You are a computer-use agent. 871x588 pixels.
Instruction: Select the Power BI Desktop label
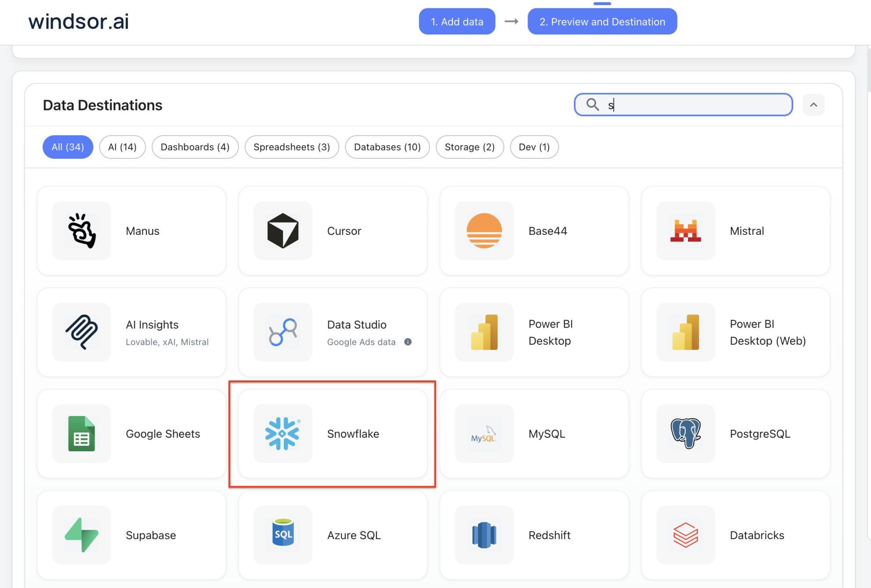tap(551, 332)
